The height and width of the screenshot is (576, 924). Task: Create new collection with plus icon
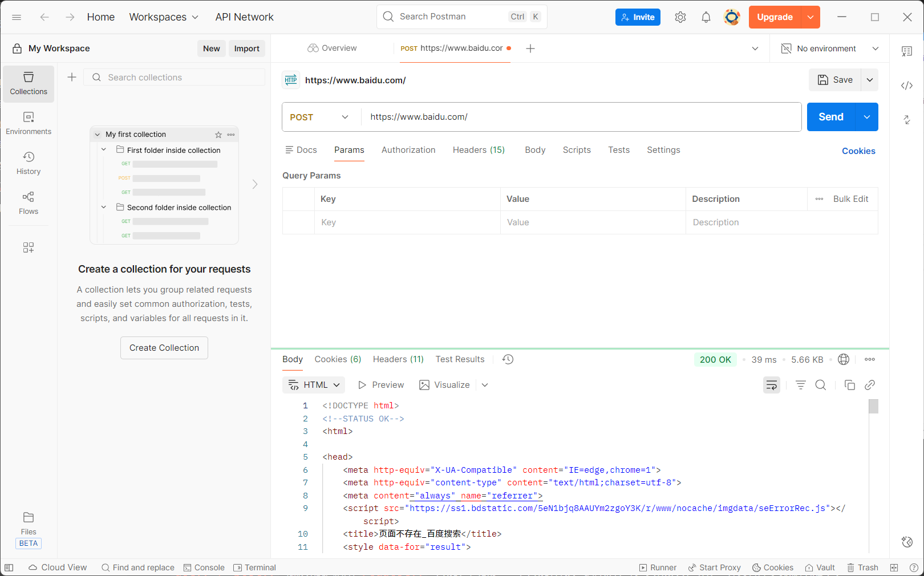[x=72, y=77]
